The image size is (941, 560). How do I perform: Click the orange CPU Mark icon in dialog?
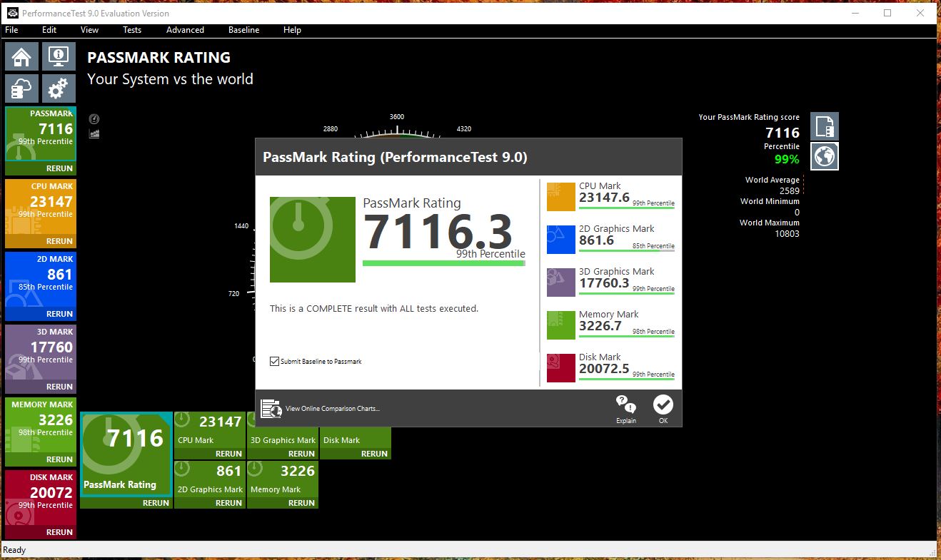(x=561, y=197)
